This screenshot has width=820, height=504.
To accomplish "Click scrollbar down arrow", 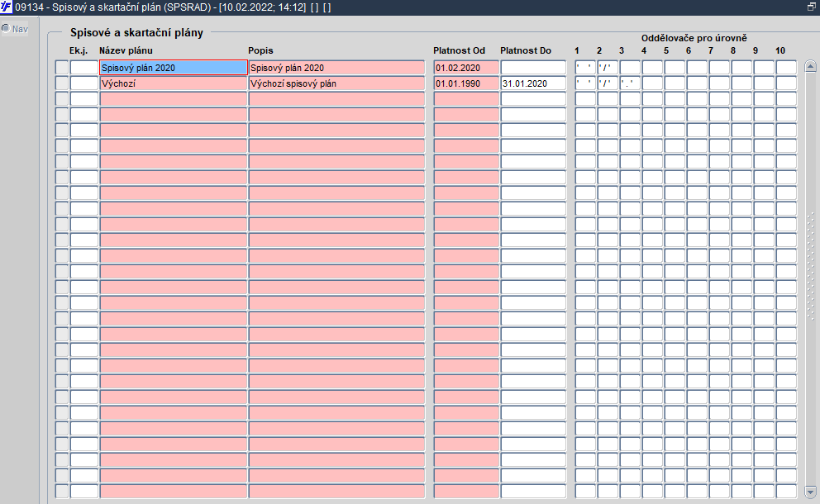I will (x=811, y=492).
